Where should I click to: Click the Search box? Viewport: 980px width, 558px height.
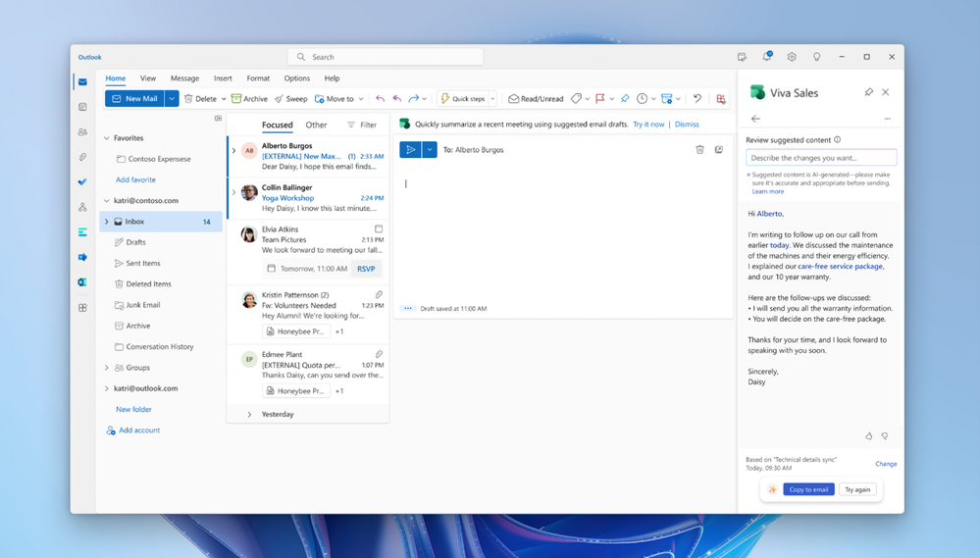coord(386,57)
